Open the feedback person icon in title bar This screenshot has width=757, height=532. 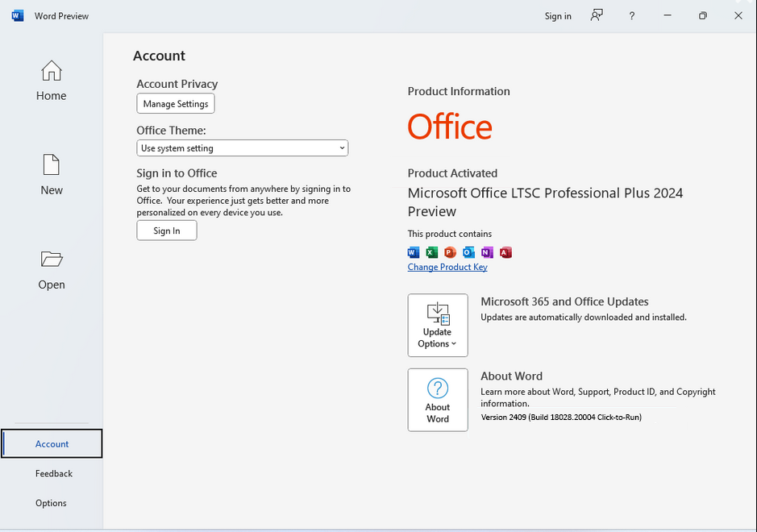point(597,15)
